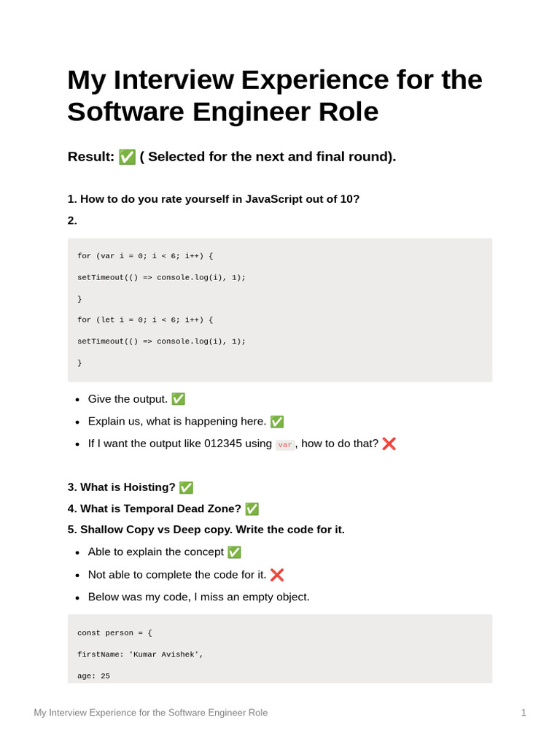Click the 'const person = {' code line
The image size is (560, 747).
[114, 633]
